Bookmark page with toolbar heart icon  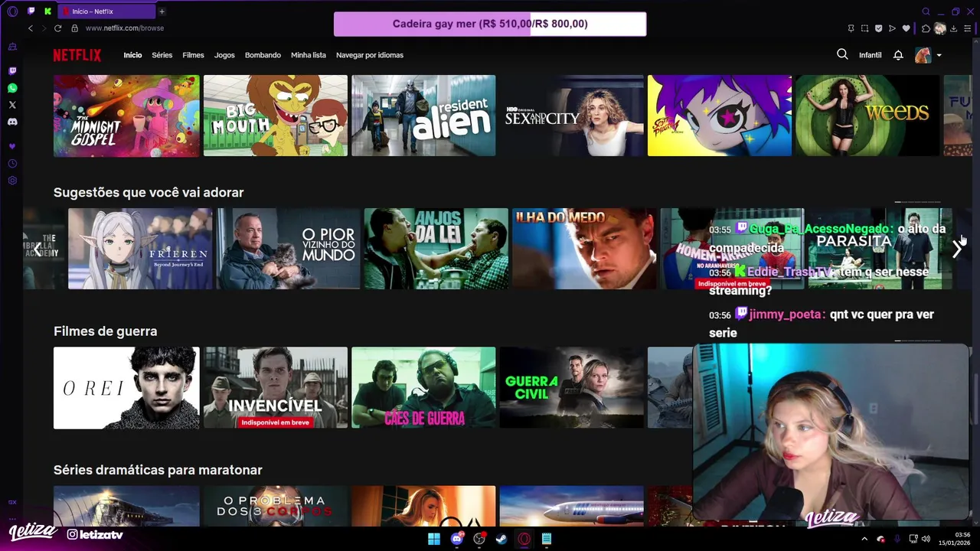pyautogui.click(x=906, y=28)
